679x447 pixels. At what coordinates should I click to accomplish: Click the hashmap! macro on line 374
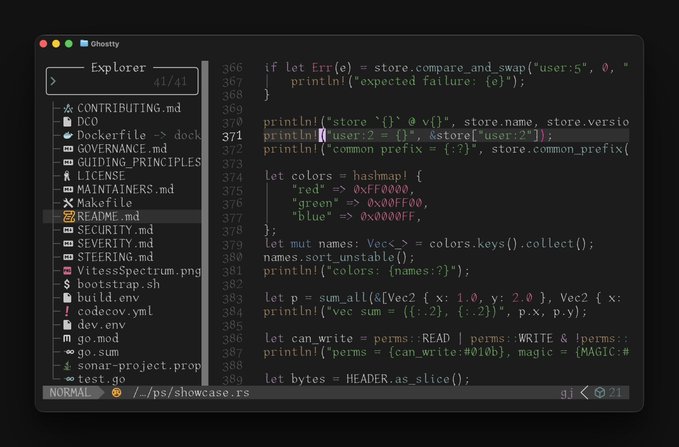tap(380, 176)
